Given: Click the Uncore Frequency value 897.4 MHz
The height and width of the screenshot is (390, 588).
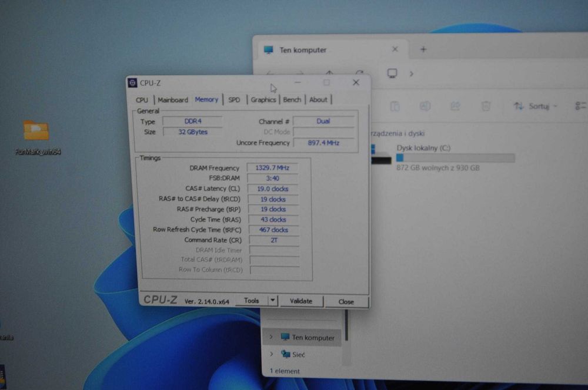Looking at the screenshot, I should pos(323,143).
